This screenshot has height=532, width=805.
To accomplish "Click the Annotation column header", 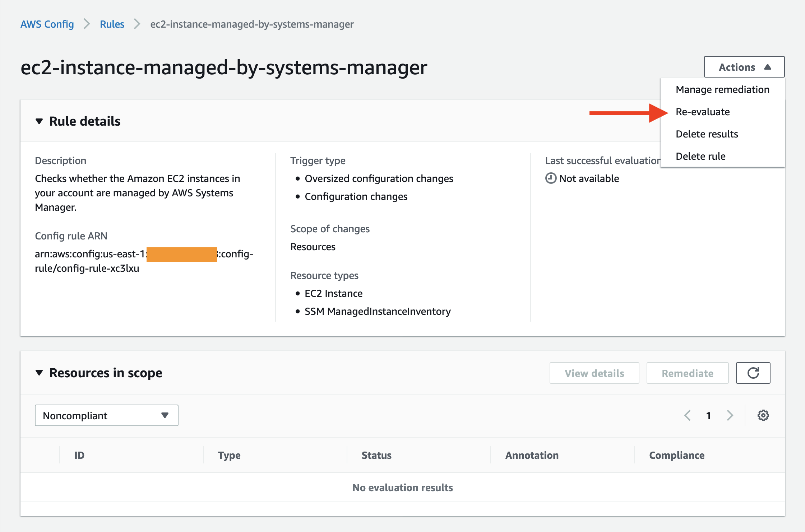I will coord(532,455).
